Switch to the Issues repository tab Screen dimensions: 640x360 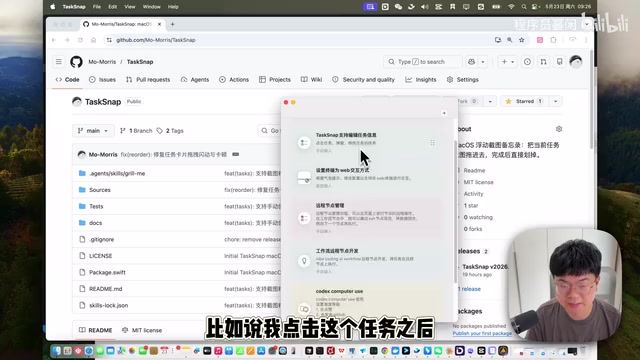[102, 80]
